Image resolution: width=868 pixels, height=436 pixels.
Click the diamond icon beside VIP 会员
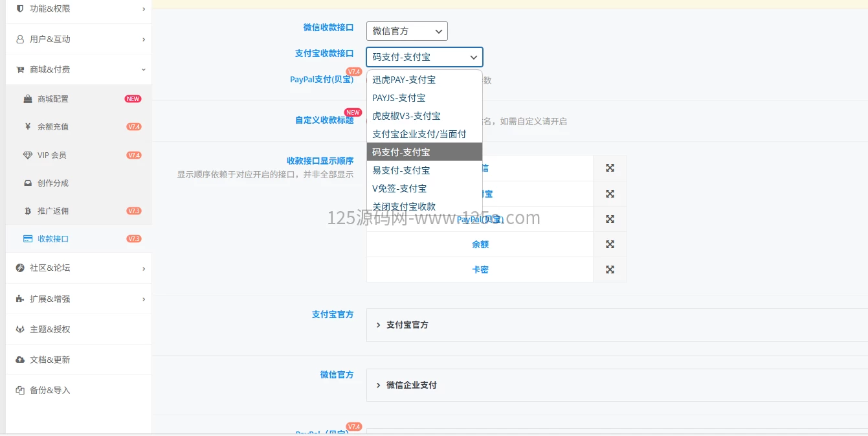click(x=27, y=154)
